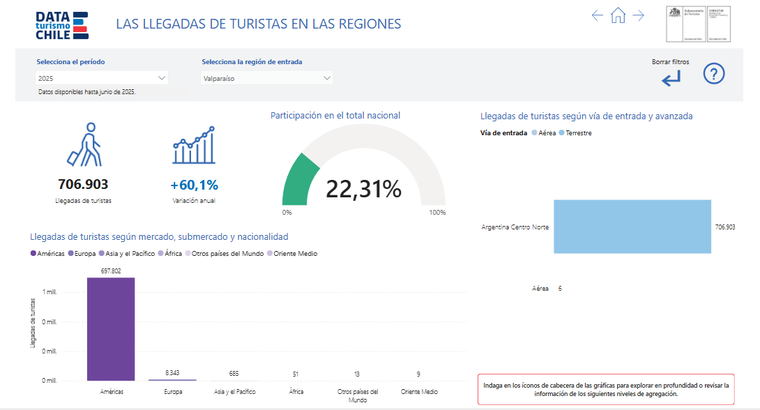Go to next page with right arrow
Viewport: 760px width, 410px height.
click(639, 15)
